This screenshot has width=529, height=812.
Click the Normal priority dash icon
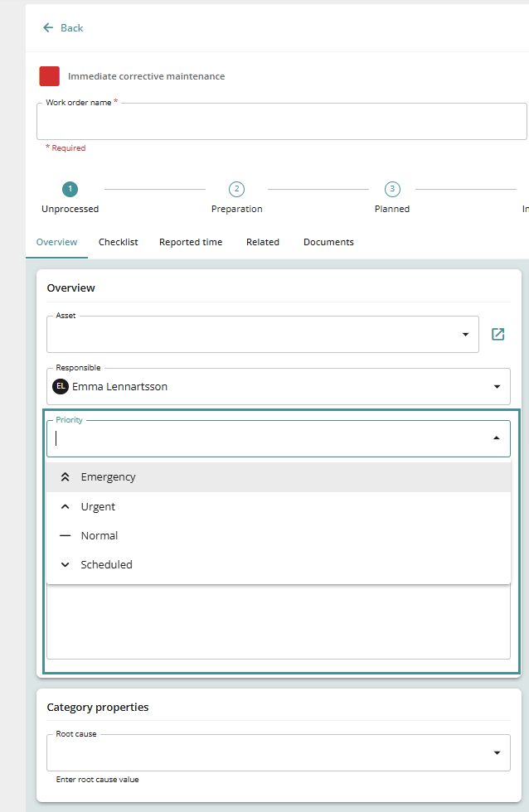(66, 536)
